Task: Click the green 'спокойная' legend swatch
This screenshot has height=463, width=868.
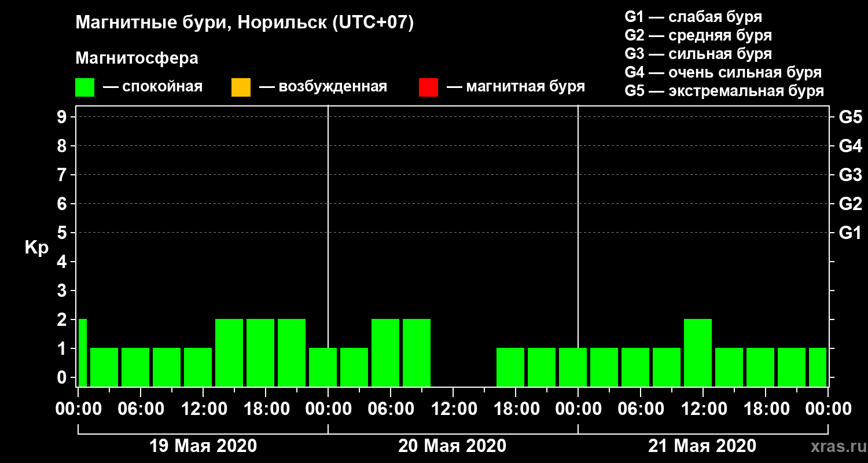Action: pos(84,87)
